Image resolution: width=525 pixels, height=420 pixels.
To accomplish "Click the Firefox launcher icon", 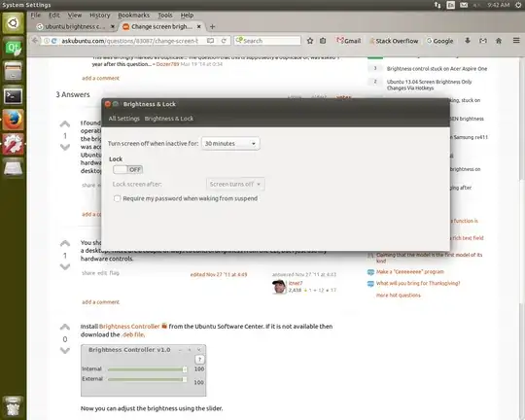I will (x=13, y=120).
